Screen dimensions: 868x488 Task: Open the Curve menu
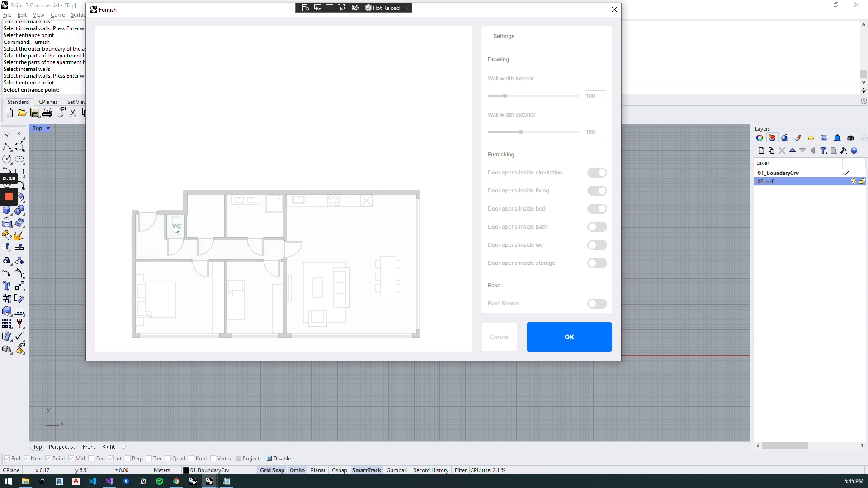click(57, 15)
